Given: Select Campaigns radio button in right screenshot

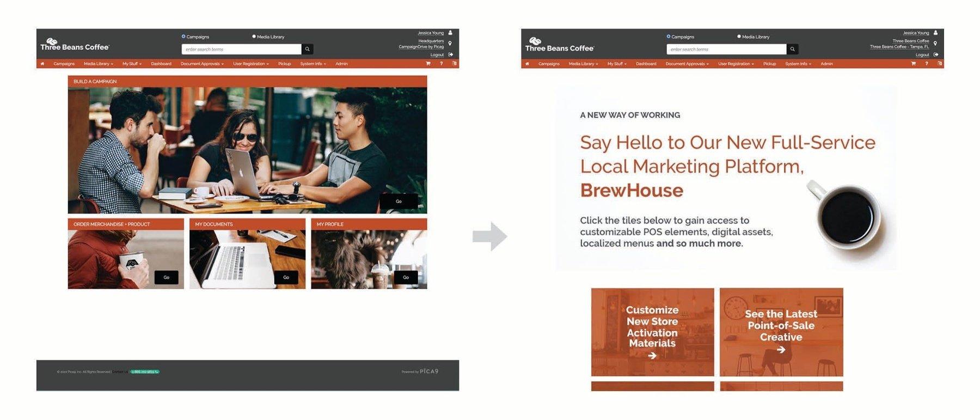Looking at the screenshot, I should point(669,36).
